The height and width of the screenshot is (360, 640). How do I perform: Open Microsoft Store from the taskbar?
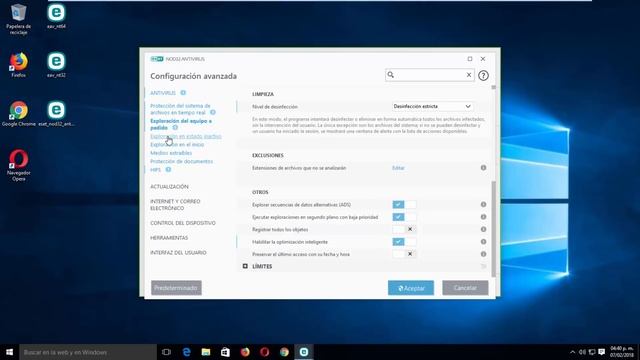pos(225,352)
